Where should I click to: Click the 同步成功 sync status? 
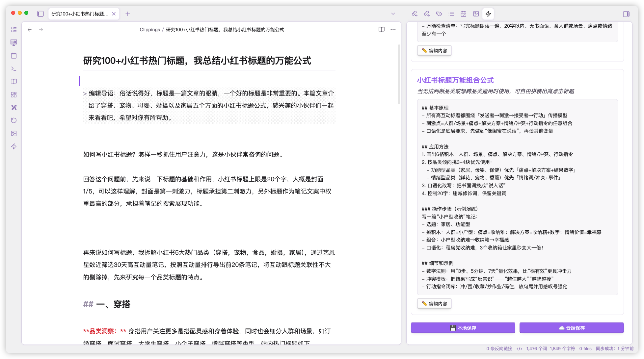point(615,348)
